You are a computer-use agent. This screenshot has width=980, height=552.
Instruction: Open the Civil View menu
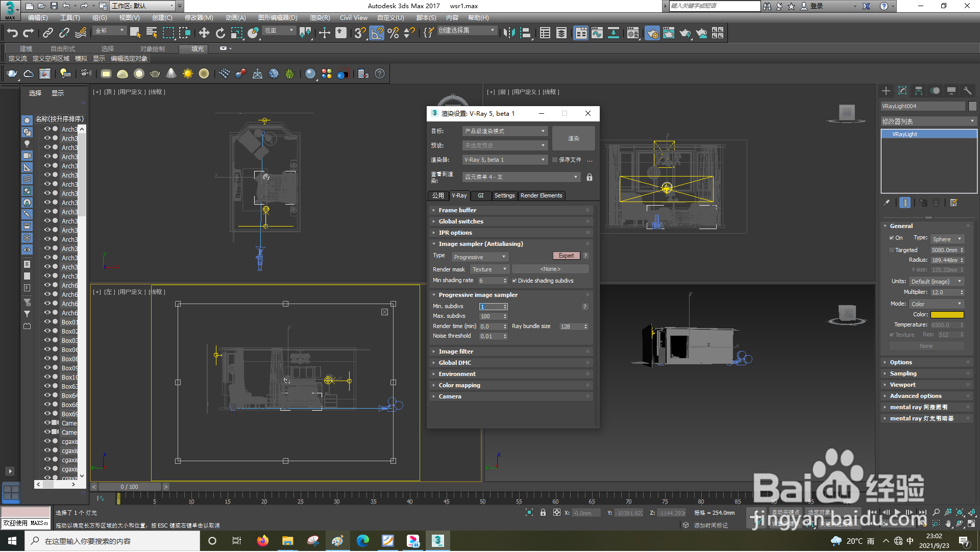point(353,18)
